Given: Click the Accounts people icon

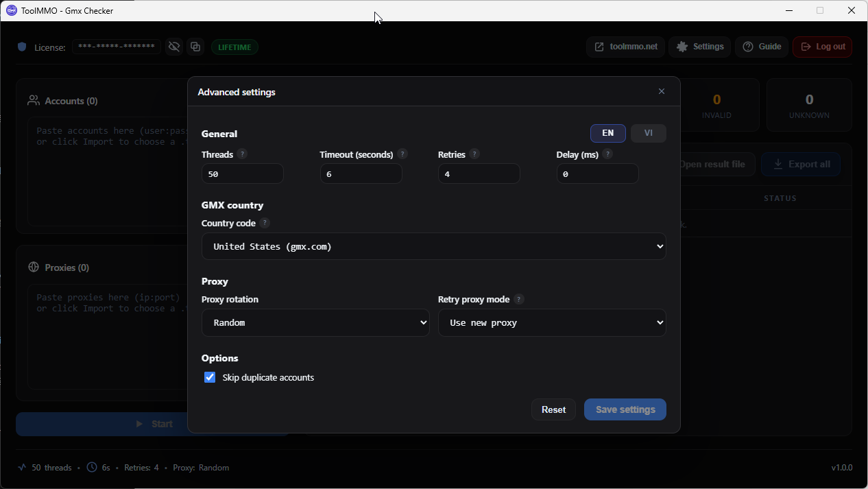Looking at the screenshot, I should 33,100.
